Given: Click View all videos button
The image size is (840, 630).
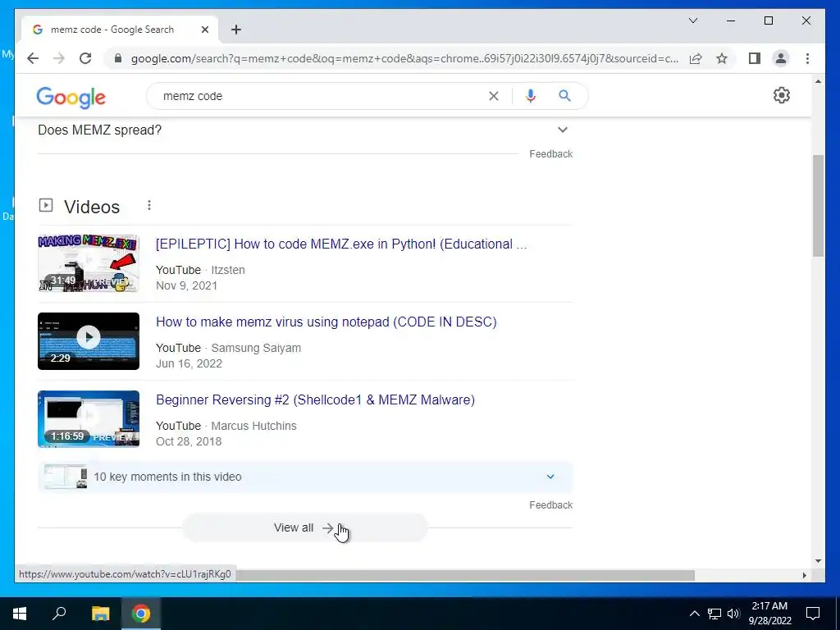Looking at the screenshot, I should (305, 527).
